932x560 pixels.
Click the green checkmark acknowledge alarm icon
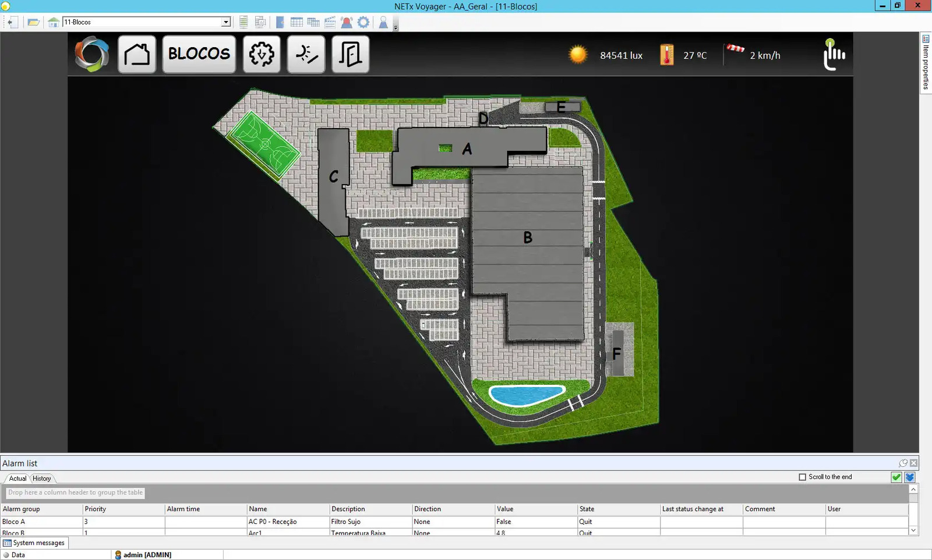click(x=896, y=477)
